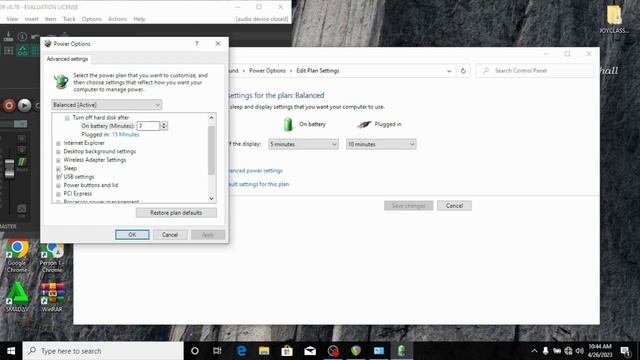Open the REAPER Insert menu

tap(31, 19)
